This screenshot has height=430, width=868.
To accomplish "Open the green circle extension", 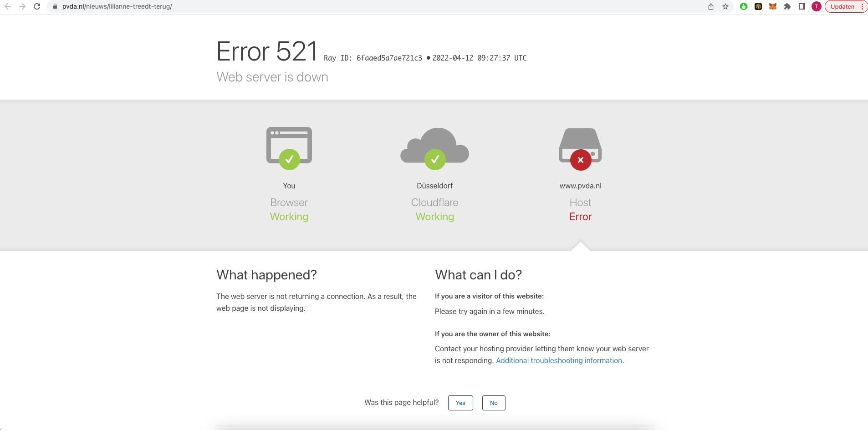I will 744,6.
